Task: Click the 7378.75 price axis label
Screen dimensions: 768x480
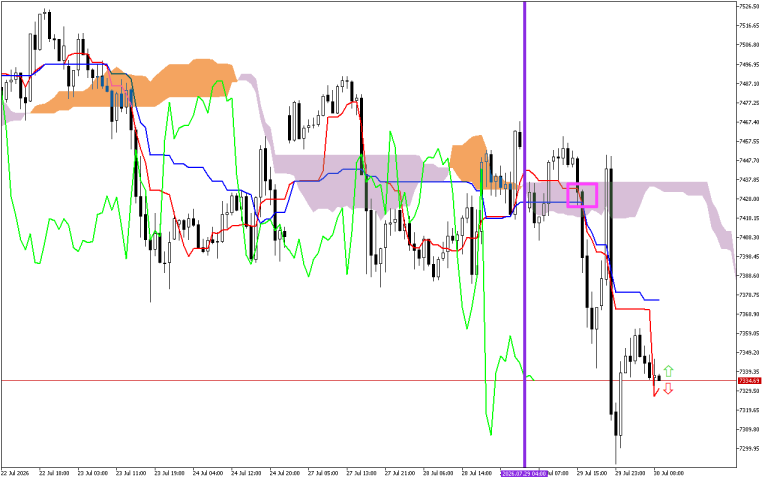Action: [749, 295]
